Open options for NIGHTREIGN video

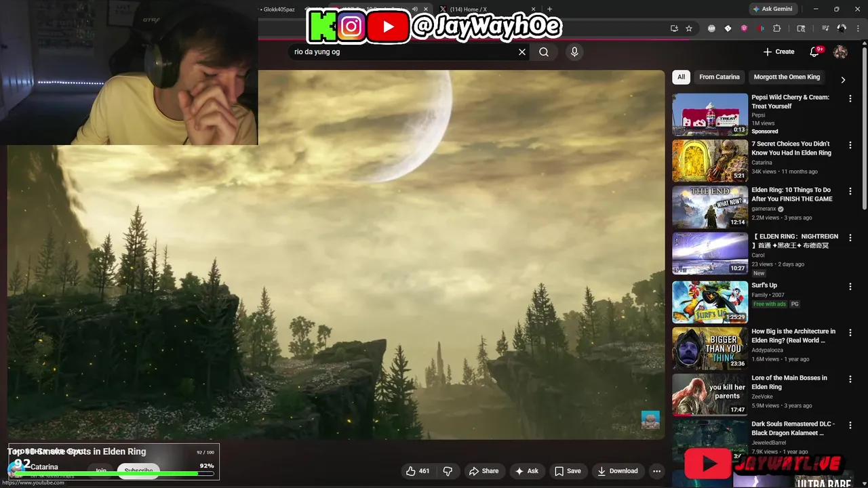pyautogui.click(x=850, y=238)
